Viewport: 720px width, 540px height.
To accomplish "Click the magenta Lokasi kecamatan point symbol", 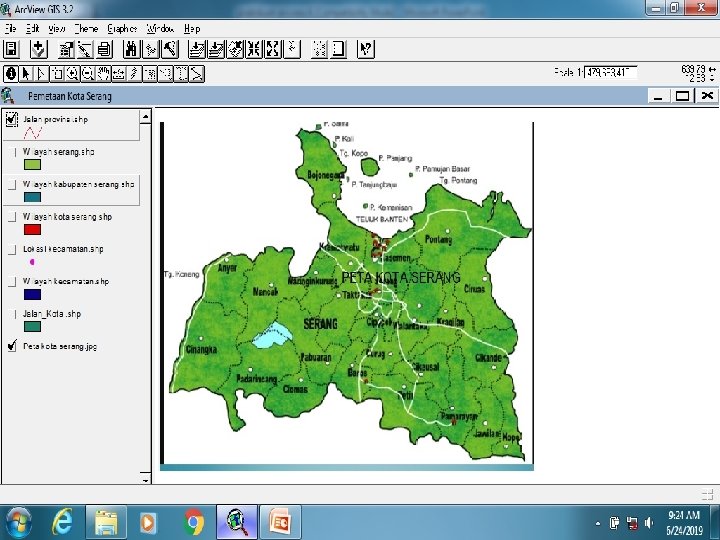I will (32, 262).
